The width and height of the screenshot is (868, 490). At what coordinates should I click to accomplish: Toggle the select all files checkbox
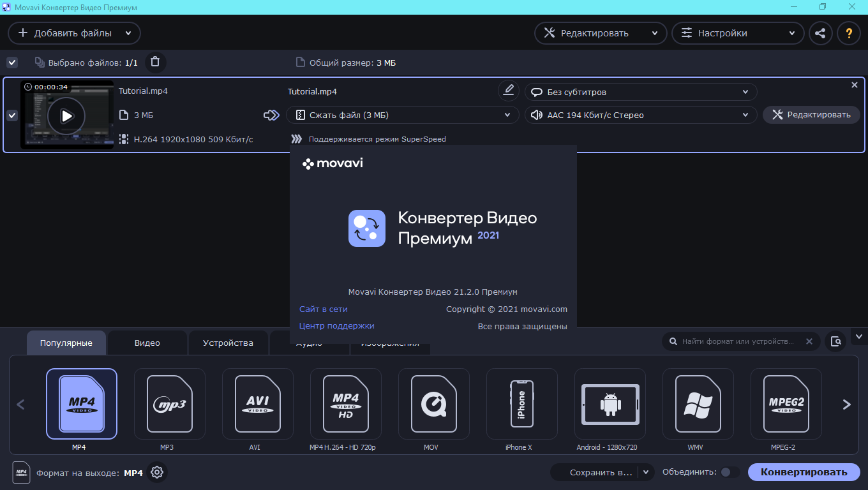point(11,63)
